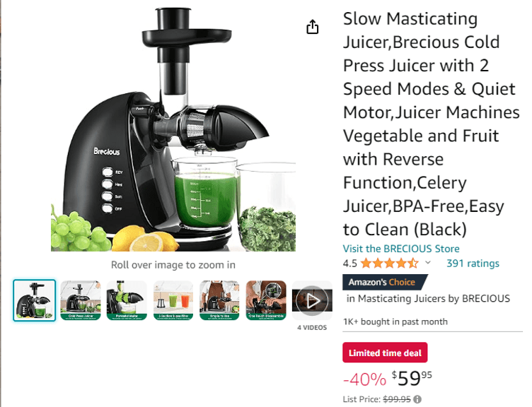Click the product title text
The image size is (532, 407).
point(431,124)
